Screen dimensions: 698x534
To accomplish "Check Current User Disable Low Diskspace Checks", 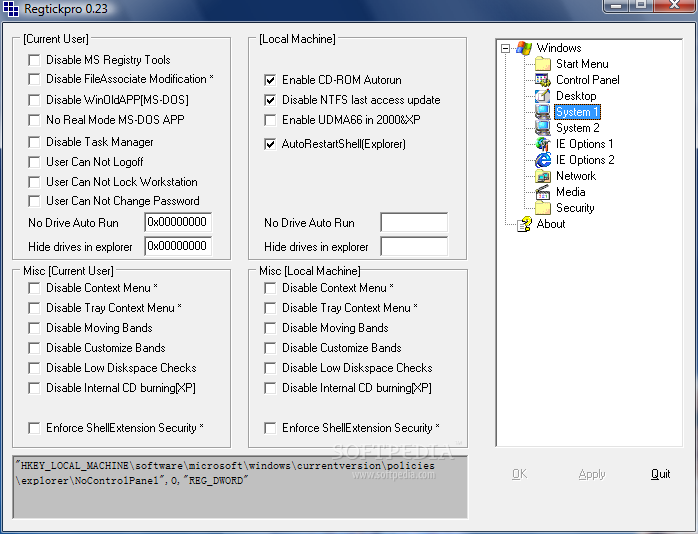I will point(34,368).
